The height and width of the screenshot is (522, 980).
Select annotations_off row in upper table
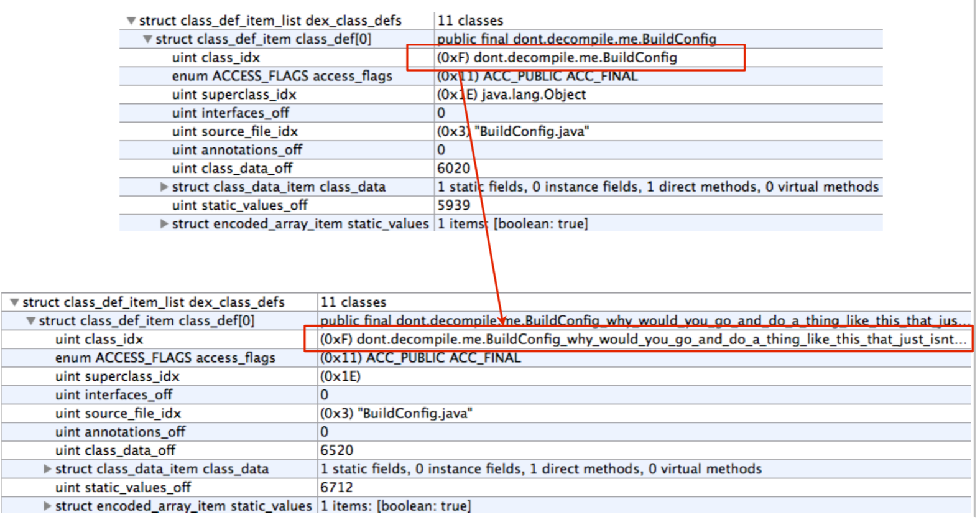(x=237, y=150)
